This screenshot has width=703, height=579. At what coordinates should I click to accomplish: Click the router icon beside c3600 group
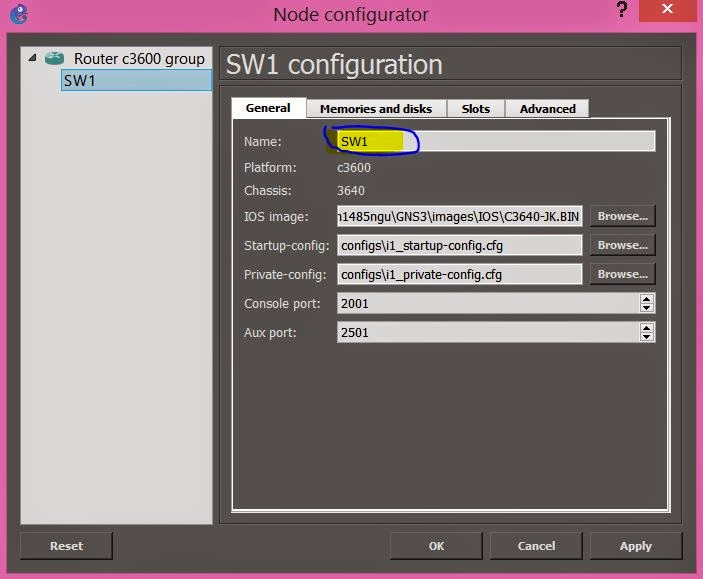[x=54, y=58]
